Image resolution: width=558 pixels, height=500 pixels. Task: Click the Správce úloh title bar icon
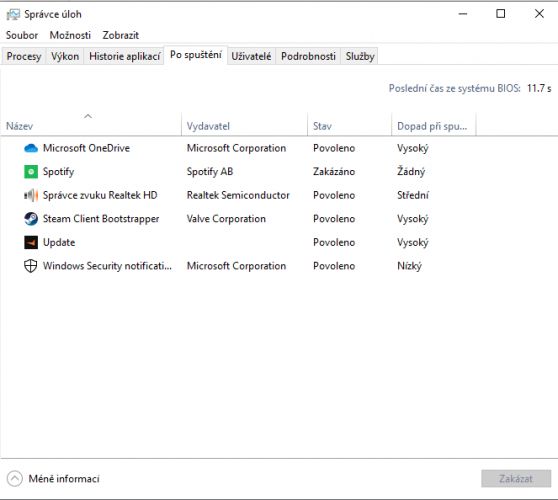pyautogui.click(x=14, y=15)
